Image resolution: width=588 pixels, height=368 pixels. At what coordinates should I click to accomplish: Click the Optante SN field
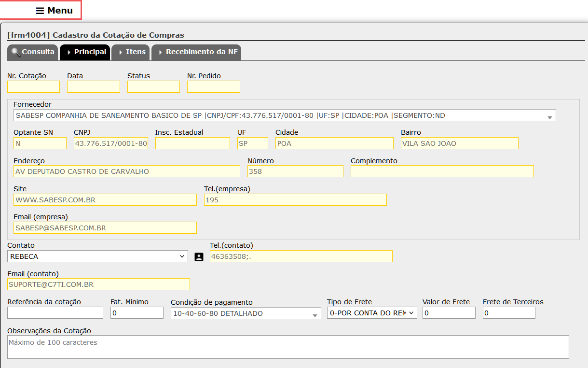click(40, 143)
